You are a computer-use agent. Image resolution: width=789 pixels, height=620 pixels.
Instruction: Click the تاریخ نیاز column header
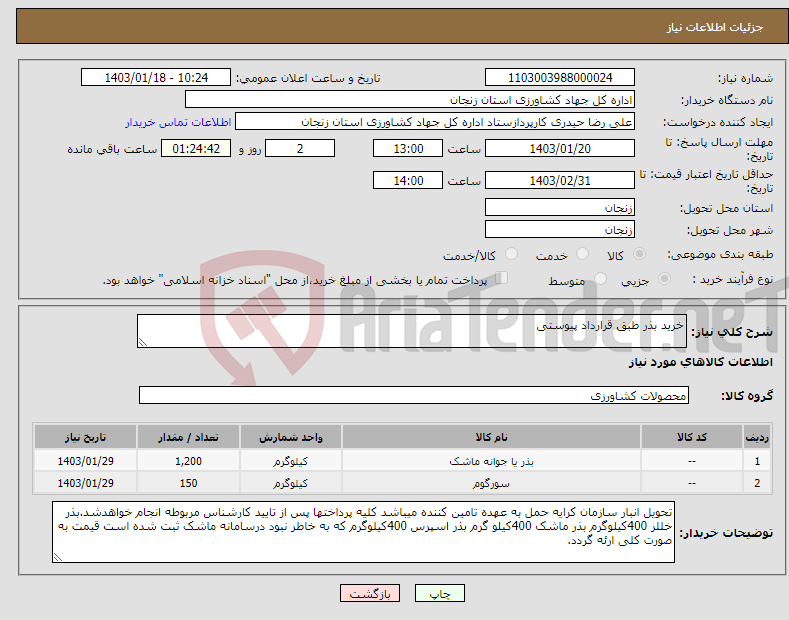(x=86, y=437)
